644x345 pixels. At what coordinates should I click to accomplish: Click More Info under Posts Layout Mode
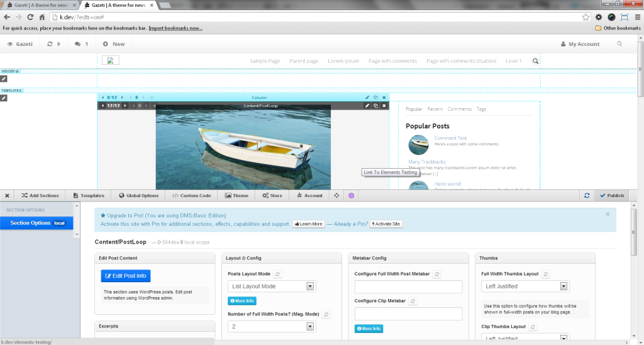[242, 301]
